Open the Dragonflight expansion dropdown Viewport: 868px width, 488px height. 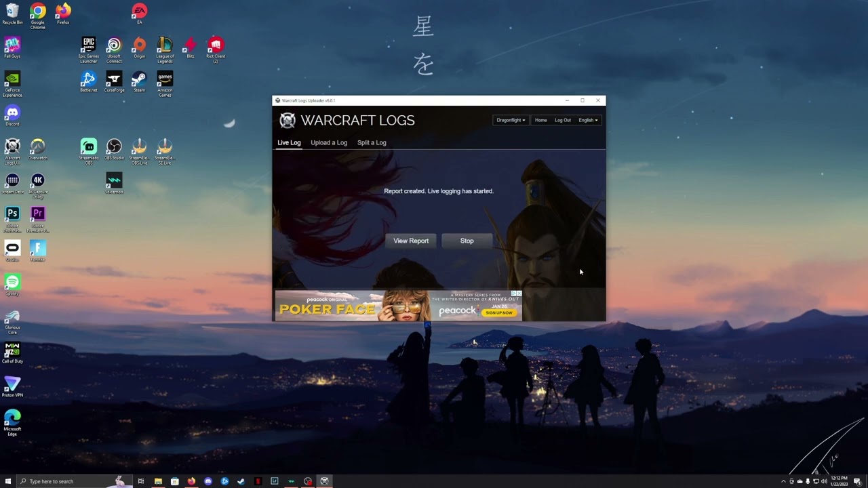(510, 120)
